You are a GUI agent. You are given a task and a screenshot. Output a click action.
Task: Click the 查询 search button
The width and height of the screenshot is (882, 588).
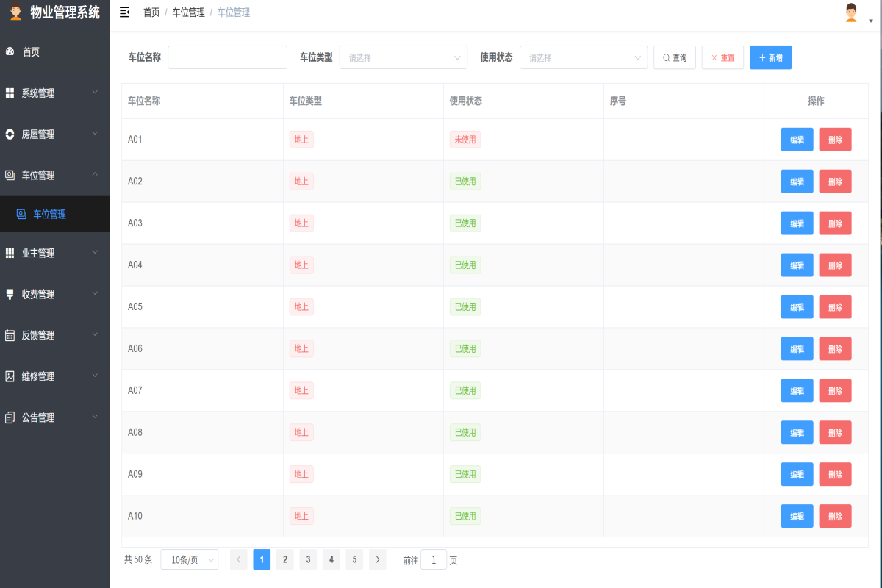coord(674,57)
